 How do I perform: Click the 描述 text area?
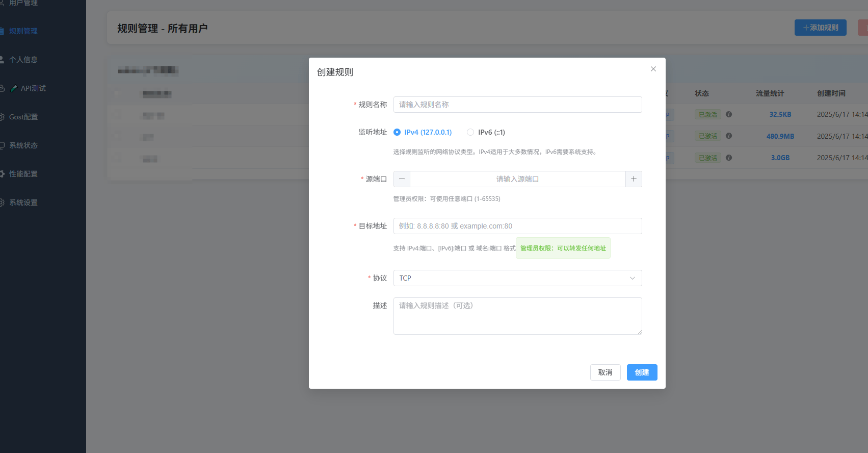pos(517,316)
